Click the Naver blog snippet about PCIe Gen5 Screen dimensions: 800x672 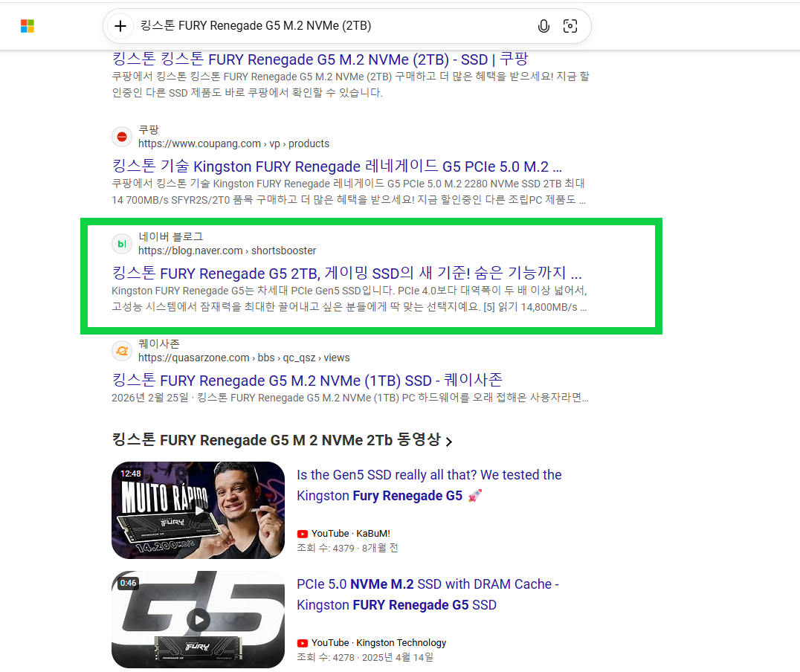pos(349,299)
